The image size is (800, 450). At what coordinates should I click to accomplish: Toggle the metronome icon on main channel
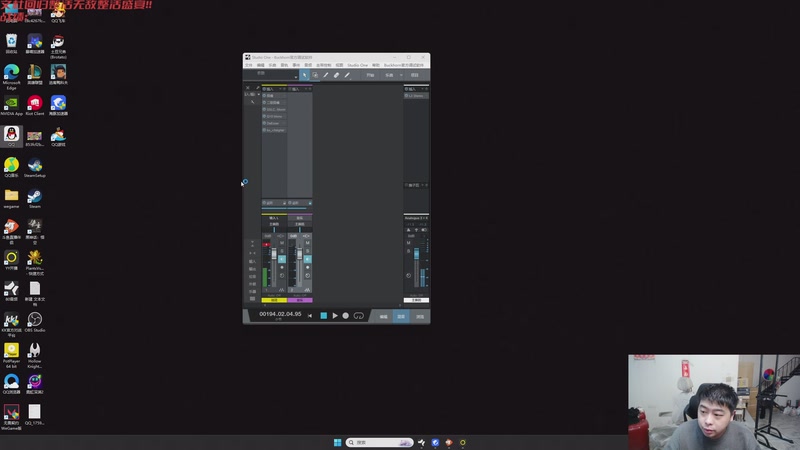pos(408,230)
